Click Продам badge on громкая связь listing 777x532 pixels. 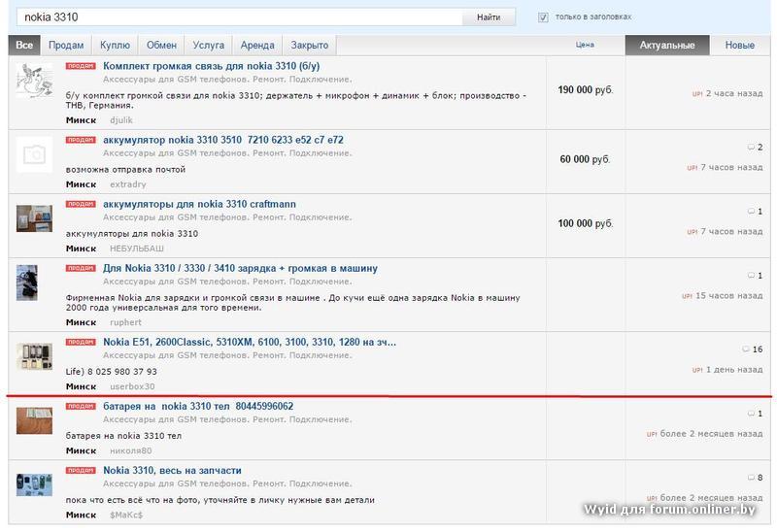[81, 66]
